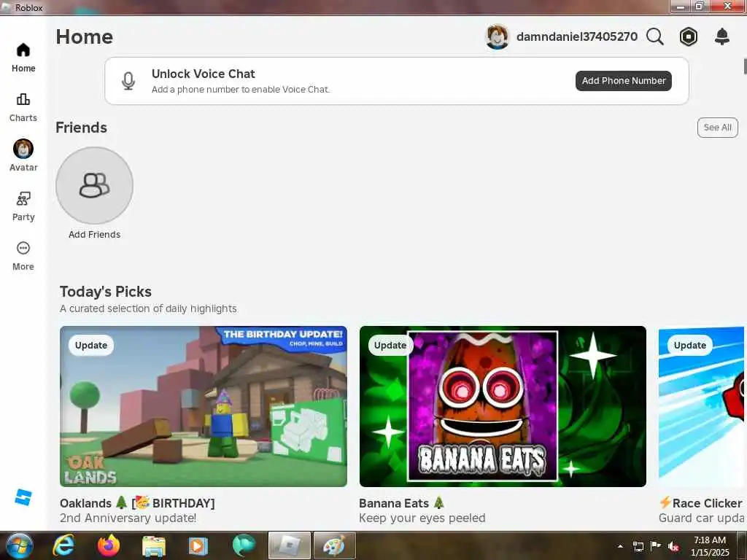
Task: Click the Add Friends label
Action: [x=94, y=234]
